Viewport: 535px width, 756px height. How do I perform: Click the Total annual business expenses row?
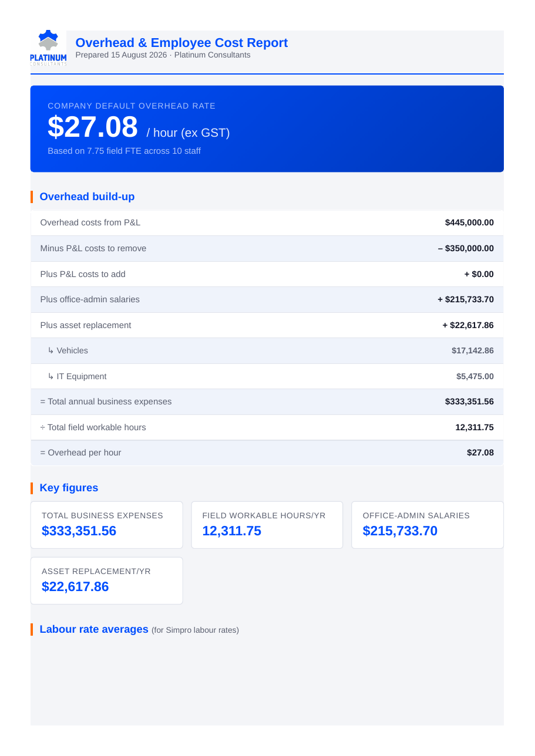(x=267, y=401)
